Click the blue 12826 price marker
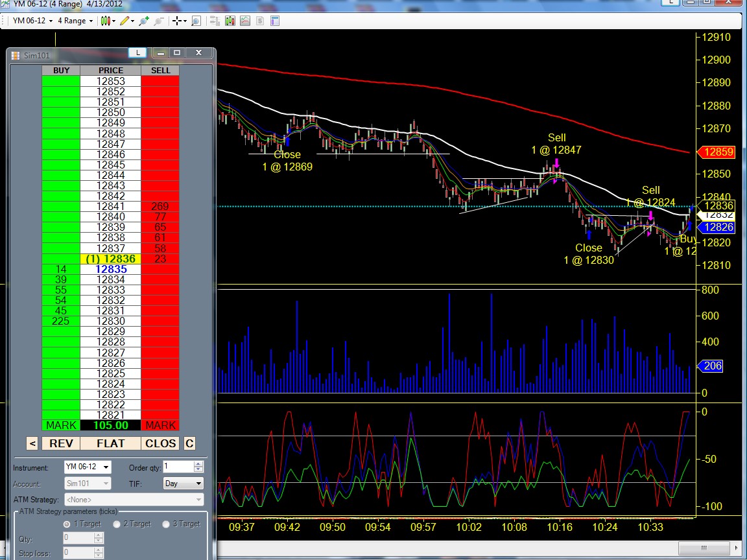Screen dimensions: 747x560 (717, 227)
